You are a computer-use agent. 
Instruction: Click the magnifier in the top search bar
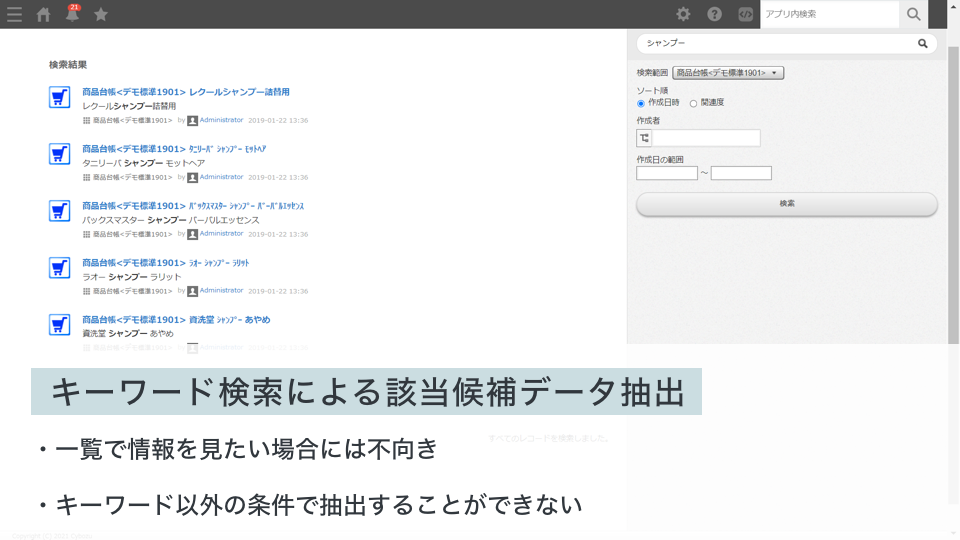pyautogui.click(x=913, y=14)
